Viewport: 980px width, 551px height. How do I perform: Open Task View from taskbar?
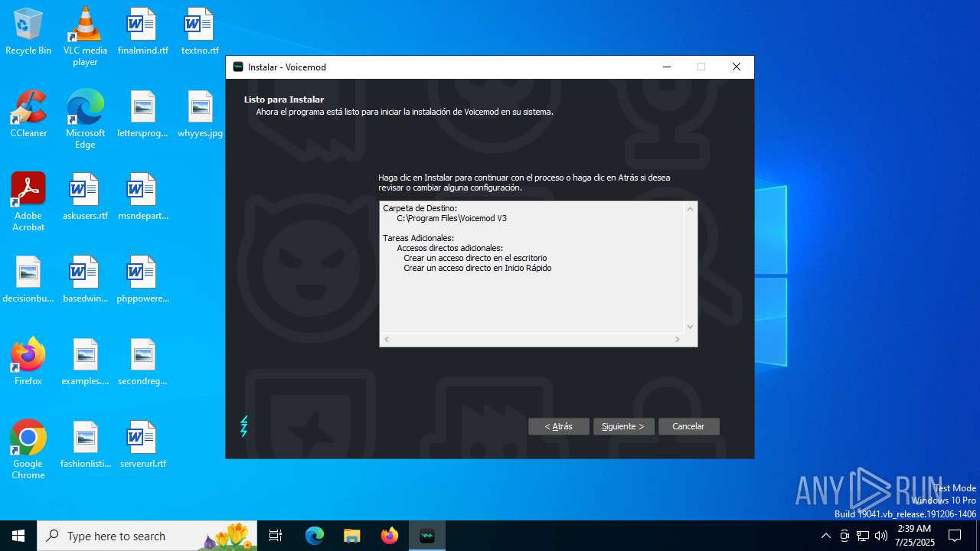(x=276, y=536)
